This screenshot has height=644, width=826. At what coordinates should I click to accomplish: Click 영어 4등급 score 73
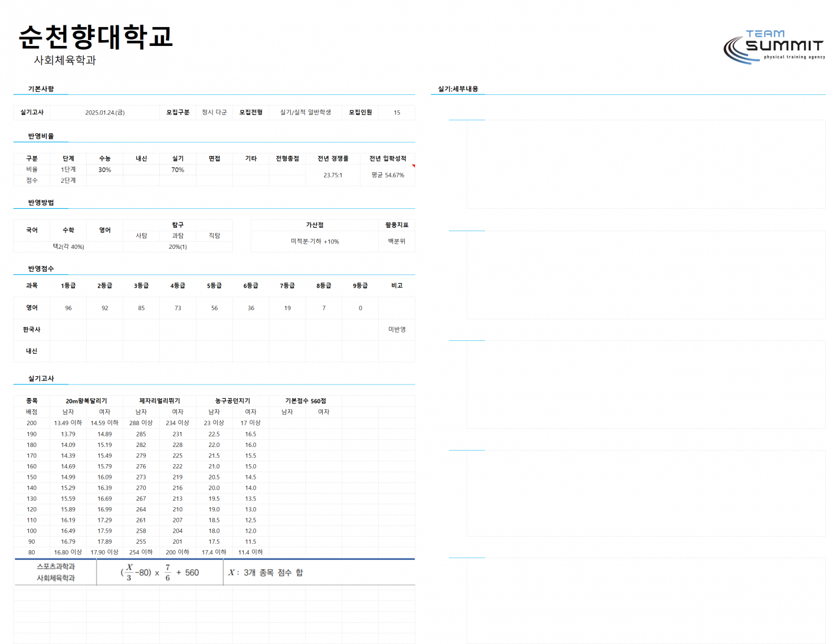178,308
